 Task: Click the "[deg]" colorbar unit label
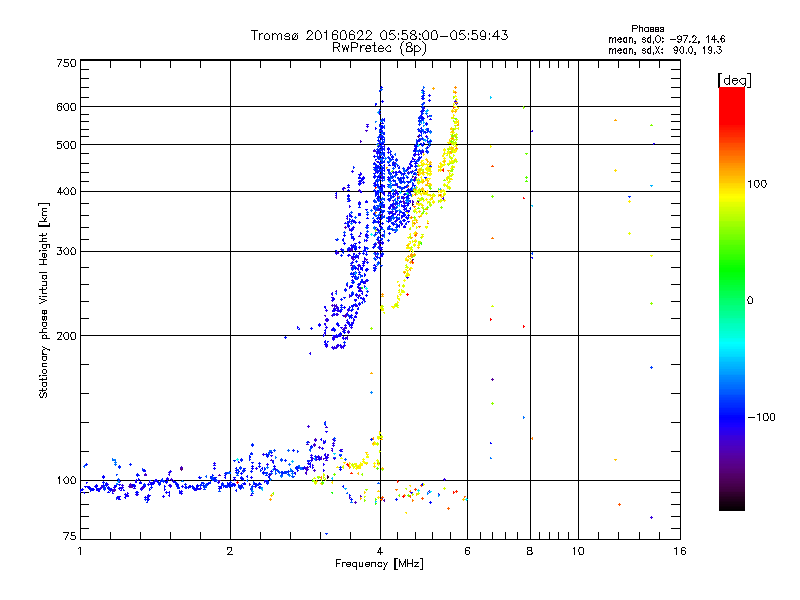tap(734, 80)
